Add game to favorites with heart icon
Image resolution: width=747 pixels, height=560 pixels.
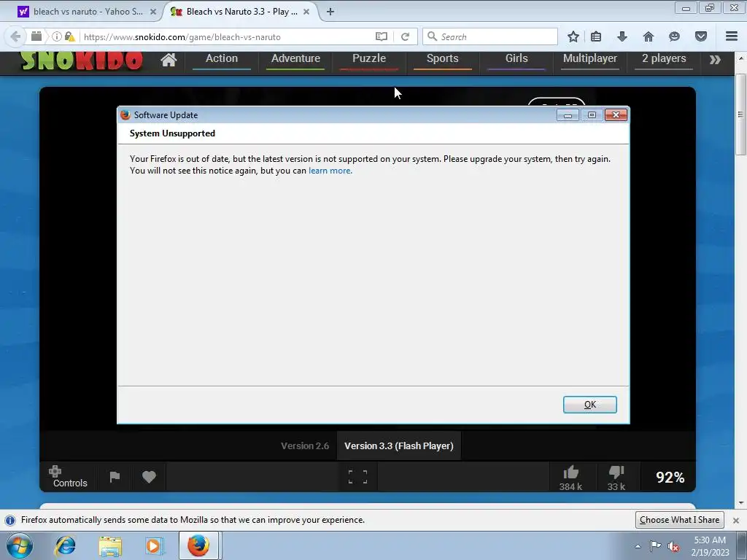(x=149, y=477)
